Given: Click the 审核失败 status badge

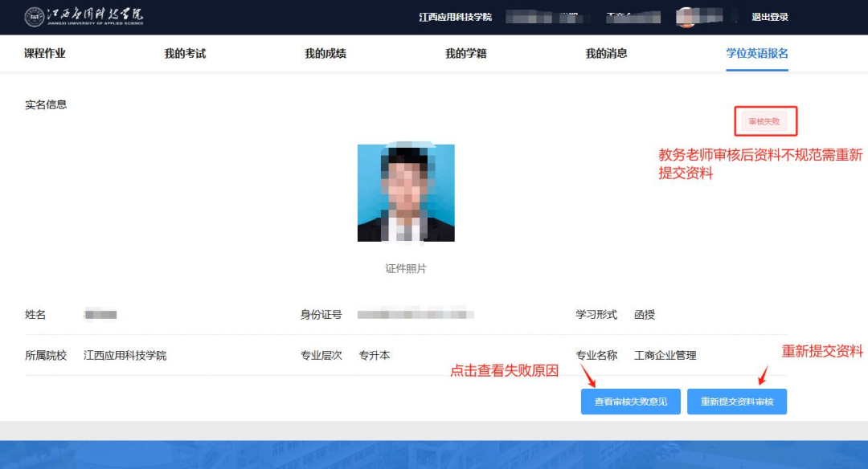Looking at the screenshot, I should click(x=764, y=120).
